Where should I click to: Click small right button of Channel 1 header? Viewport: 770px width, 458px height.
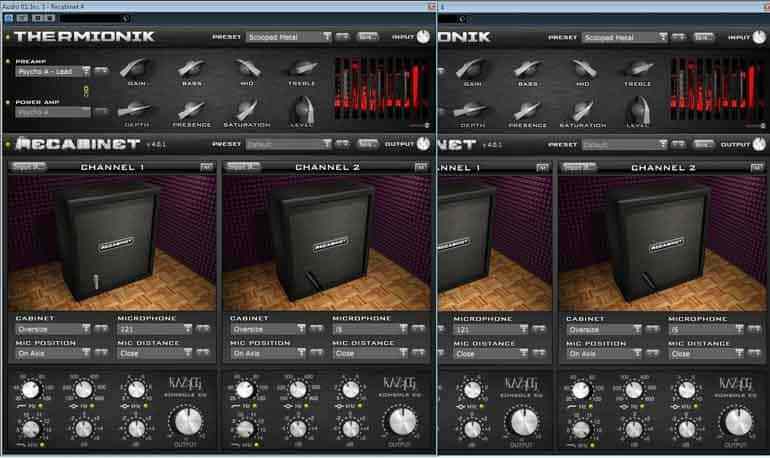point(207,167)
